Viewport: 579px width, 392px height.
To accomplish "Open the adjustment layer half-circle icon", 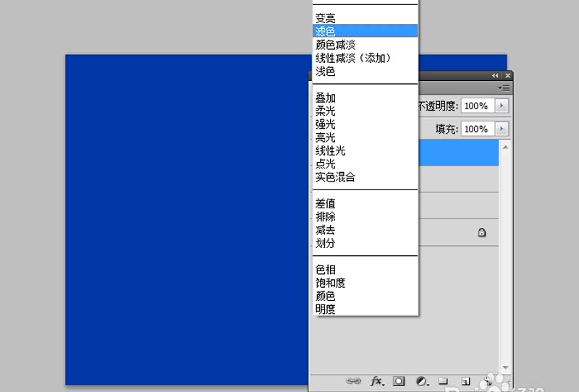I will click(421, 381).
